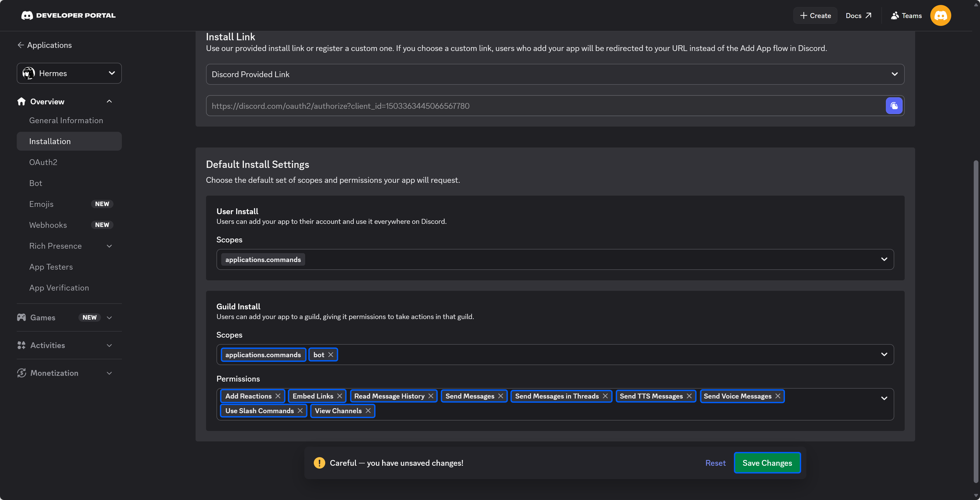Click the NEW badge beside Games
This screenshot has height=500, width=980.
[89, 317]
